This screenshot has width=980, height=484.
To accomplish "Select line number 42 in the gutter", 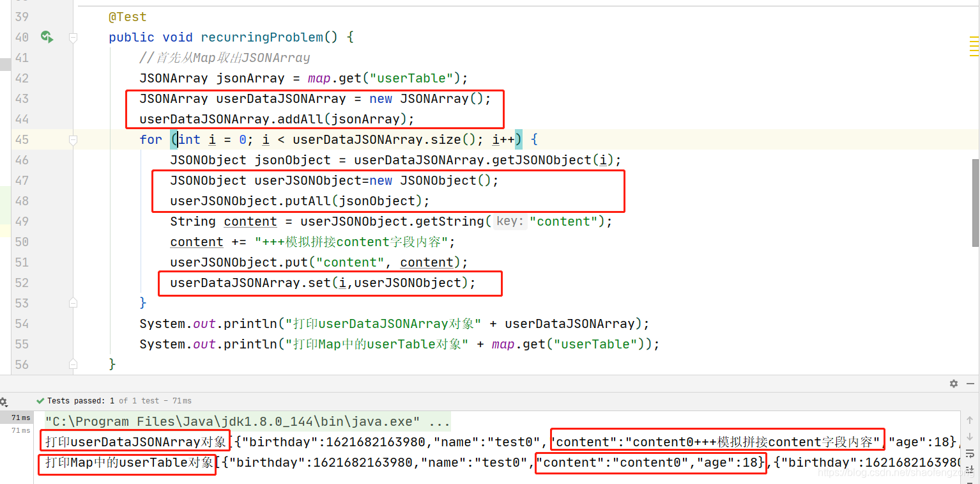I will click(x=21, y=78).
